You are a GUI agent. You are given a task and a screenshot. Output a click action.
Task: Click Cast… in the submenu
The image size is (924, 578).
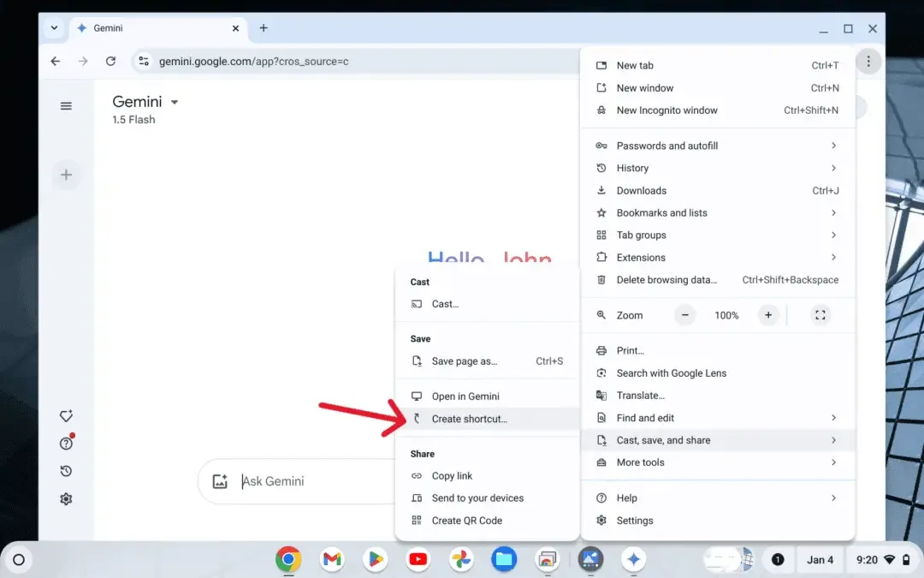point(488,304)
